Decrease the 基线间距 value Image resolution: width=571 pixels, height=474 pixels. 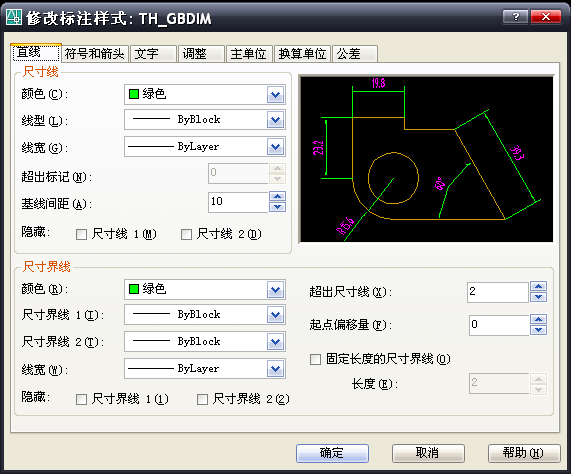tap(277, 207)
